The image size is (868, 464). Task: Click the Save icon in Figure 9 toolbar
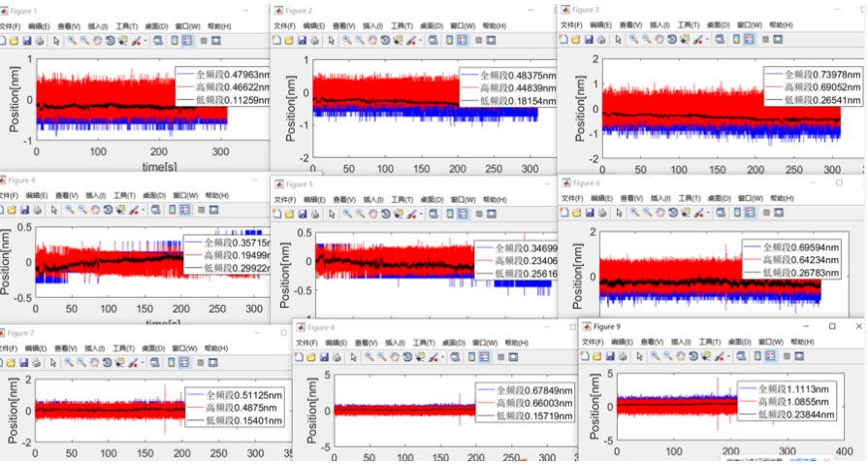(x=610, y=357)
